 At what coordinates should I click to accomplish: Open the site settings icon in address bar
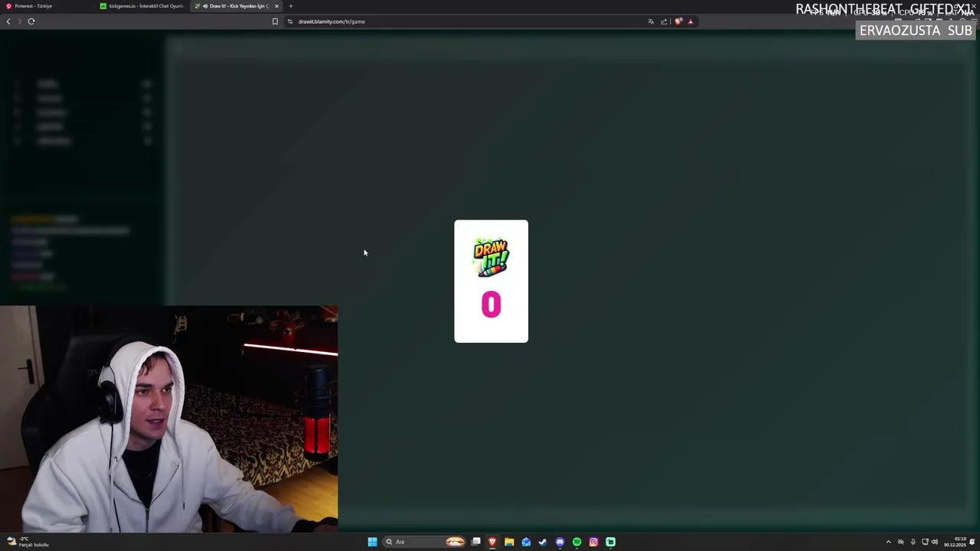pos(290,21)
